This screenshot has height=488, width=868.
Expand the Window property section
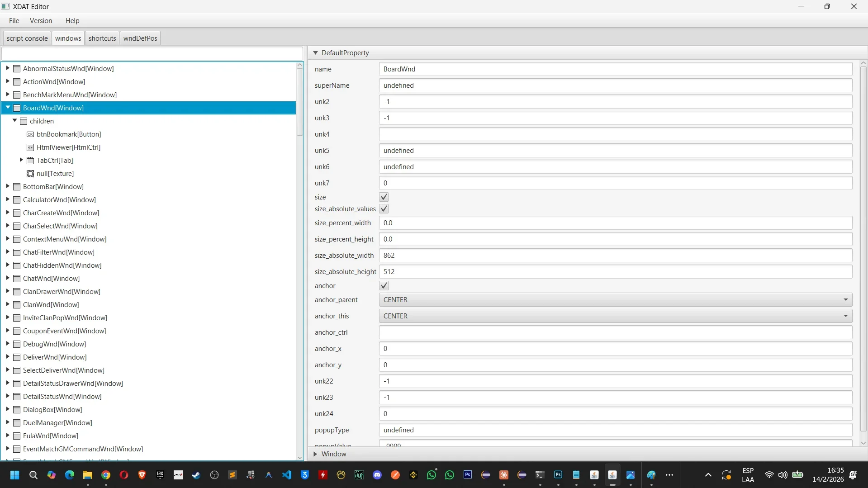click(x=316, y=454)
